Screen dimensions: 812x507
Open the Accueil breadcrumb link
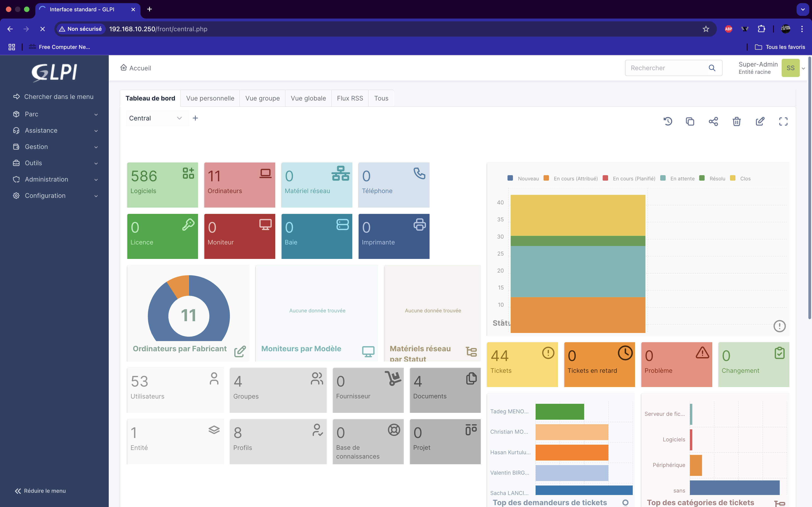point(135,68)
